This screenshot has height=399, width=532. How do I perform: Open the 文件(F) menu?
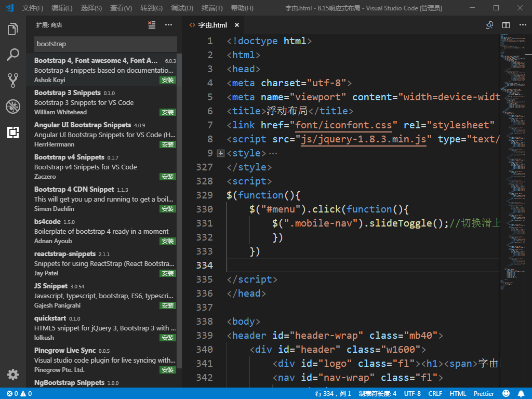click(x=33, y=8)
